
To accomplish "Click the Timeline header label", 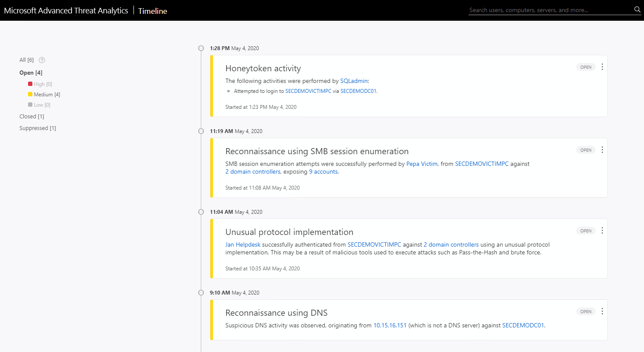I will tap(152, 11).
